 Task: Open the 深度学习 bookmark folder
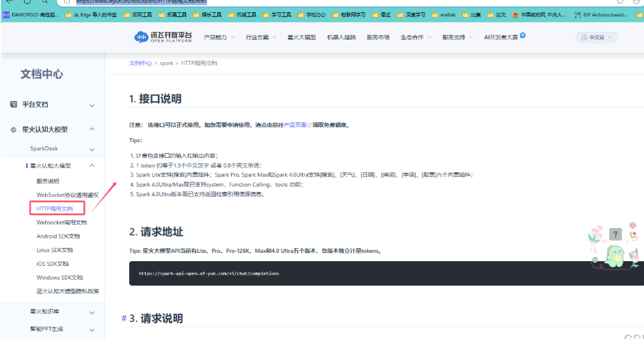tap(411, 15)
